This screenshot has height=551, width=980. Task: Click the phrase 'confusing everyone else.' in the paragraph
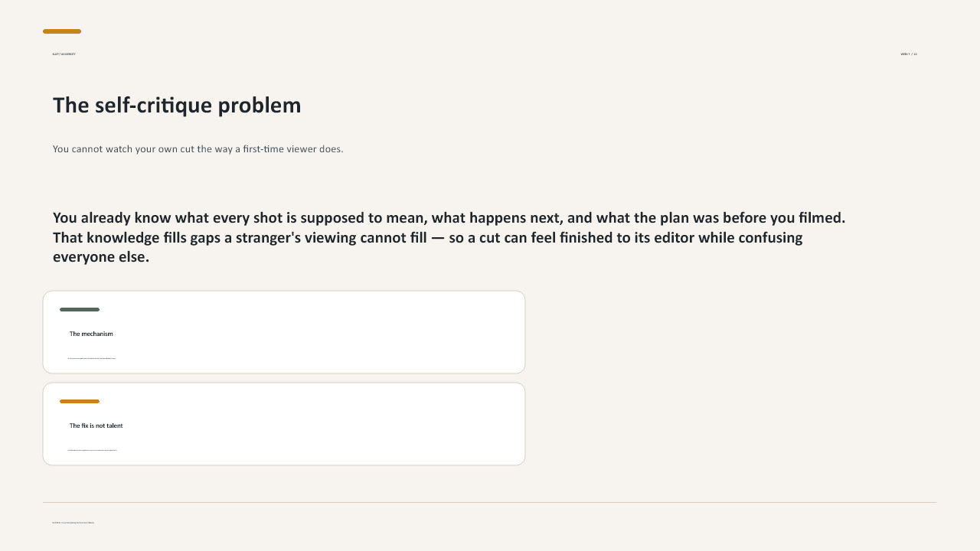pyautogui.click(x=101, y=257)
